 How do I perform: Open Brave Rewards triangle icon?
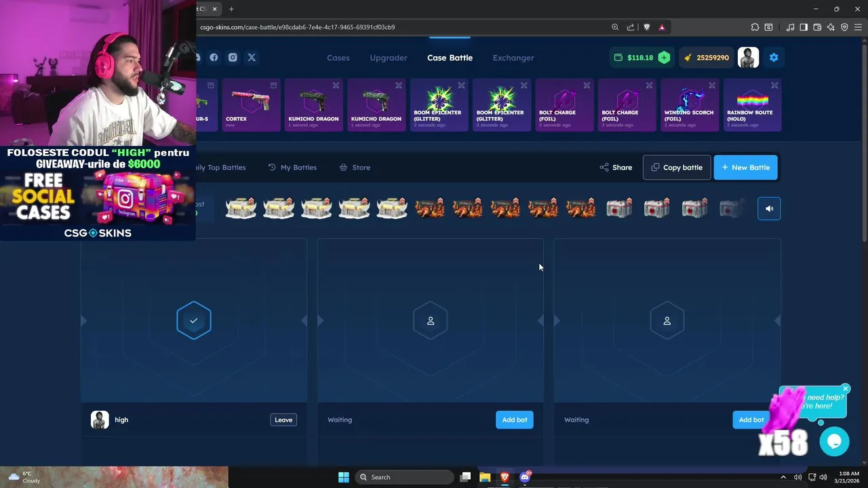point(662,27)
